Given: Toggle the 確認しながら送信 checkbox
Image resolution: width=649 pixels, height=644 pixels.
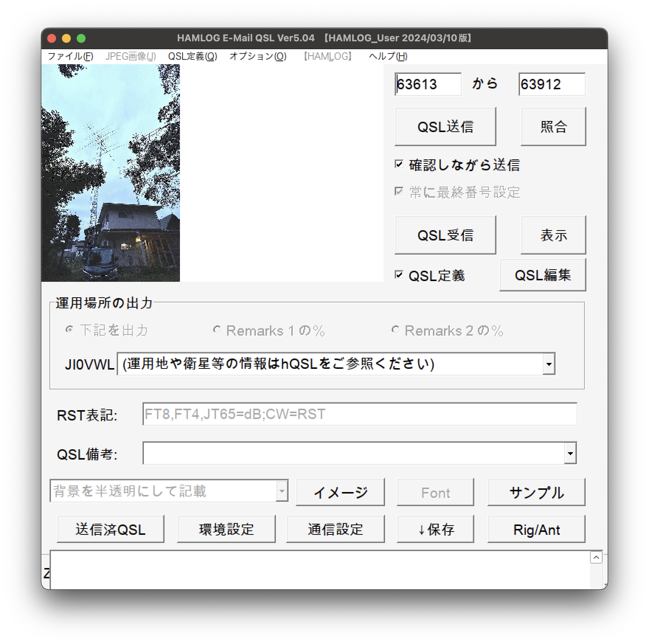Looking at the screenshot, I should tap(399, 166).
